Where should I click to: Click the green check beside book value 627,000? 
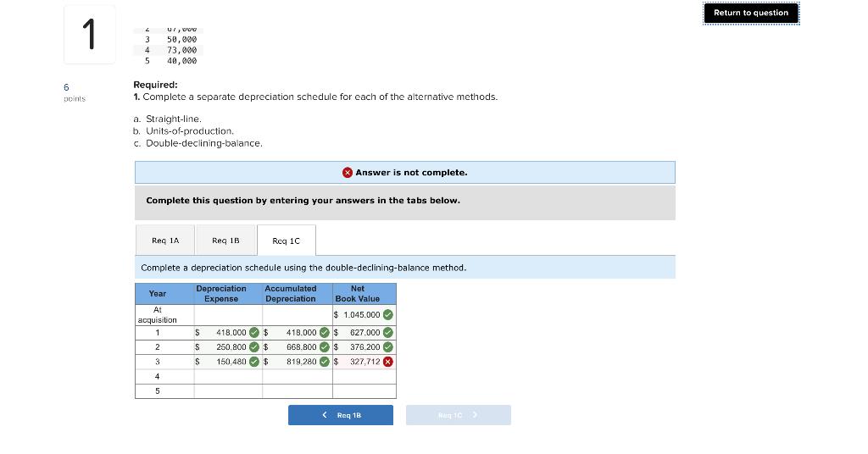(388, 332)
